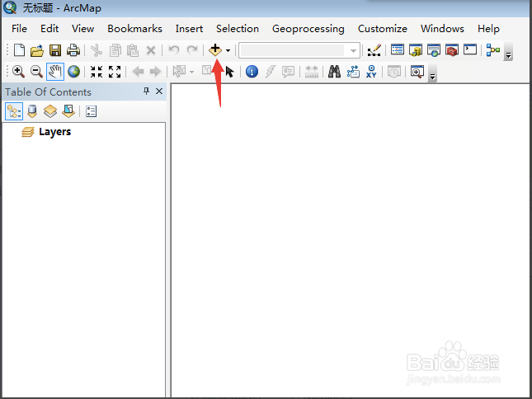The image size is (532, 399).
Task: Pick the Select Elements arrow tool
Action: click(229, 72)
